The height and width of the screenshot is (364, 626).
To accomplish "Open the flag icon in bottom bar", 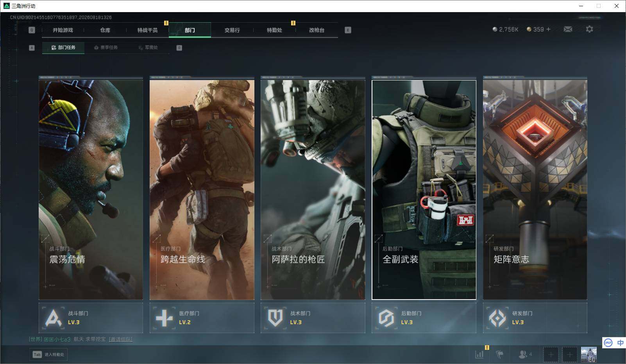I will coord(499,354).
